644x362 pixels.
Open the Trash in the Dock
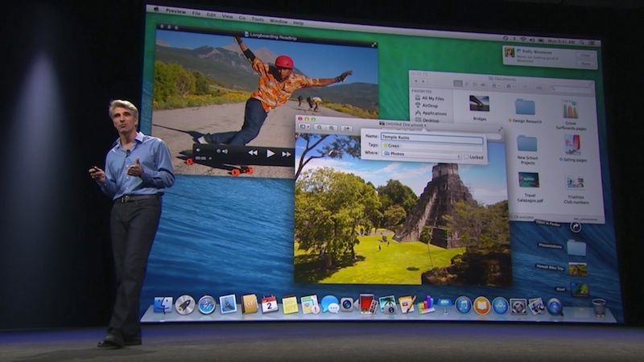pyautogui.click(x=598, y=307)
